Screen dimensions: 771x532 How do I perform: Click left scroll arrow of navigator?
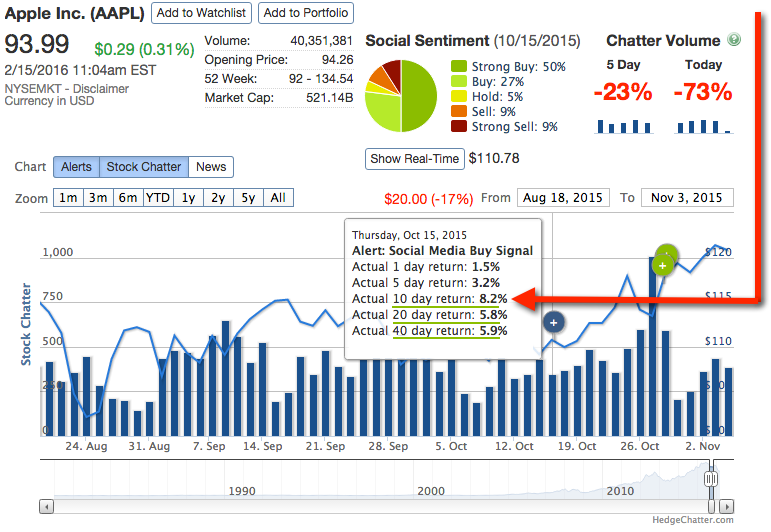tap(47, 506)
